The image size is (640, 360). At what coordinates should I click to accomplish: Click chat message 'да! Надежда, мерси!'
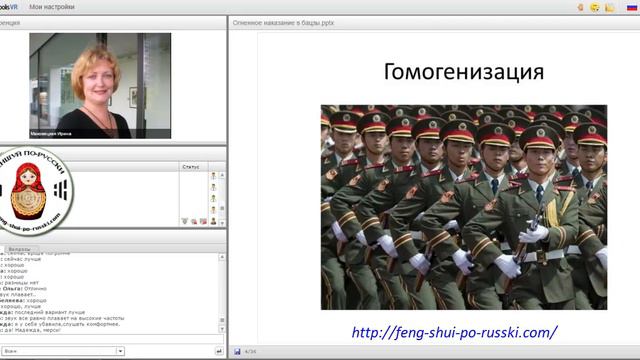pyautogui.click(x=33, y=330)
